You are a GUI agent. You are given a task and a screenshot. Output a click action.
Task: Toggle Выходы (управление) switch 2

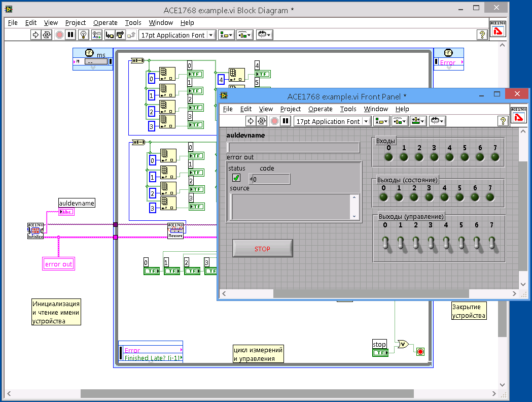point(416,245)
